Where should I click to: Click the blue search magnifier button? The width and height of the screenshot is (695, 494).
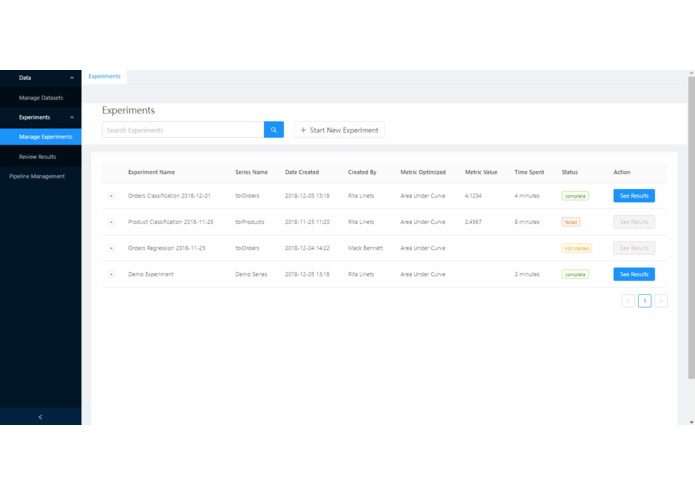[273, 130]
